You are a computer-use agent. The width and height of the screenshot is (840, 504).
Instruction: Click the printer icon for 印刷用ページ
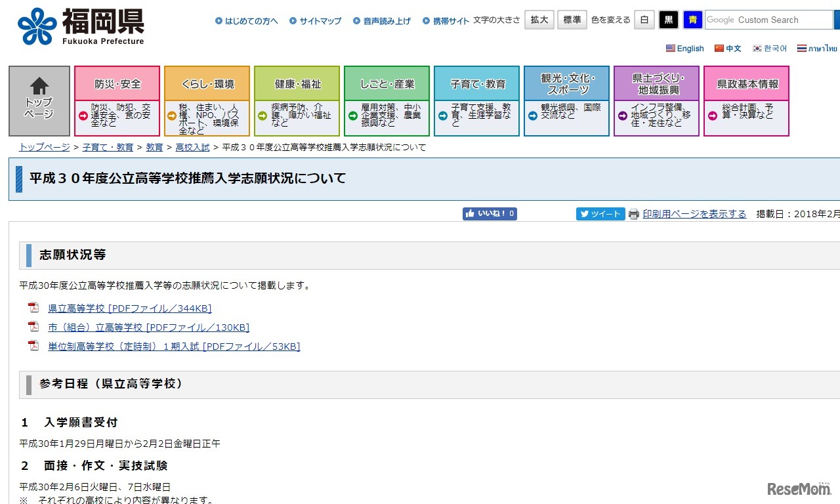pos(633,214)
